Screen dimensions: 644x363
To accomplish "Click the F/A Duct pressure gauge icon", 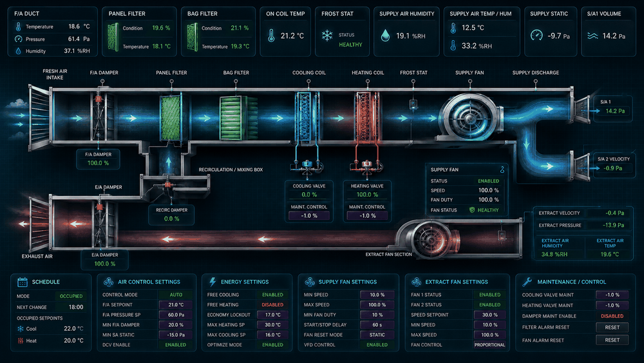I will pos(18,39).
